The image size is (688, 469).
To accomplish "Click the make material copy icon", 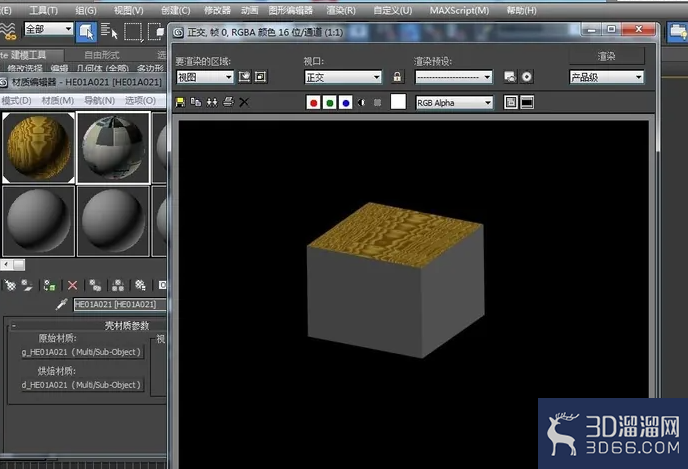I will 95,286.
